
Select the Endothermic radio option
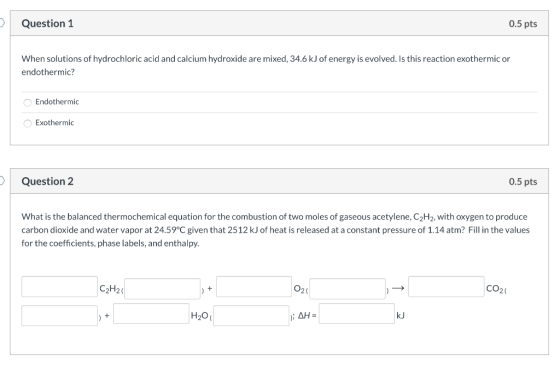coord(28,103)
